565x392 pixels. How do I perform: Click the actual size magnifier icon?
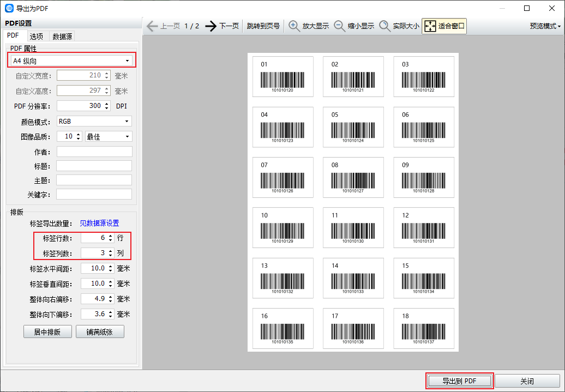pos(385,26)
